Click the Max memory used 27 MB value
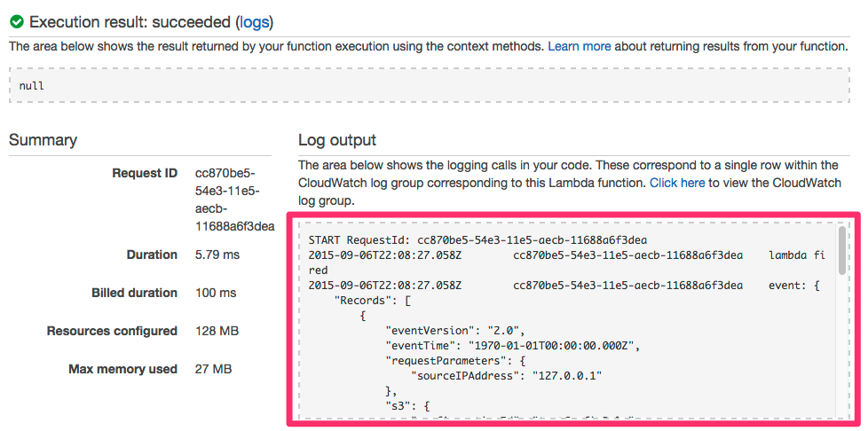 [213, 369]
